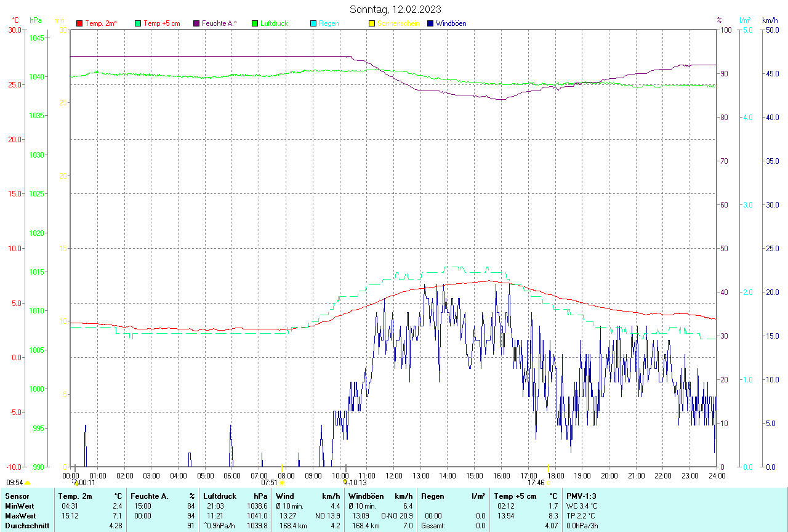Click the 'Feuchte A.' column header in table
The width and height of the screenshot is (788, 532).
click(x=149, y=496)
